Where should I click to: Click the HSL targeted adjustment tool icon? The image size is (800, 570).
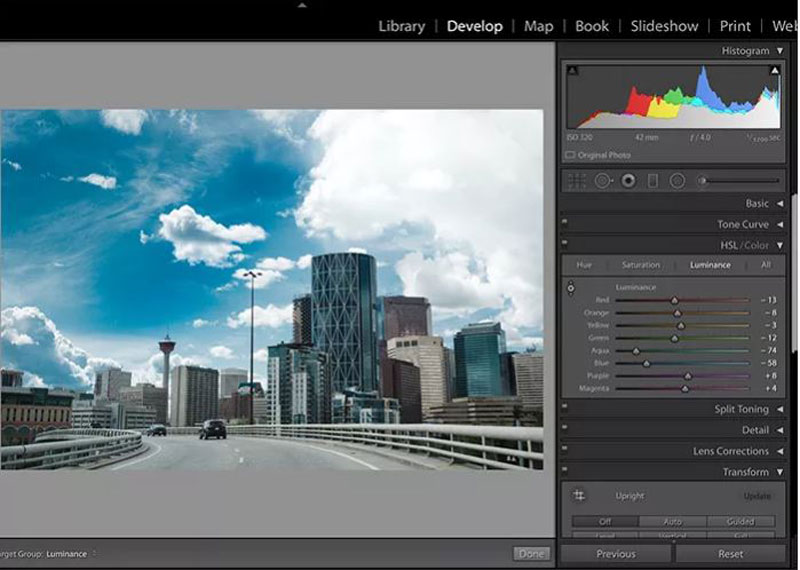tap(571, 288)
